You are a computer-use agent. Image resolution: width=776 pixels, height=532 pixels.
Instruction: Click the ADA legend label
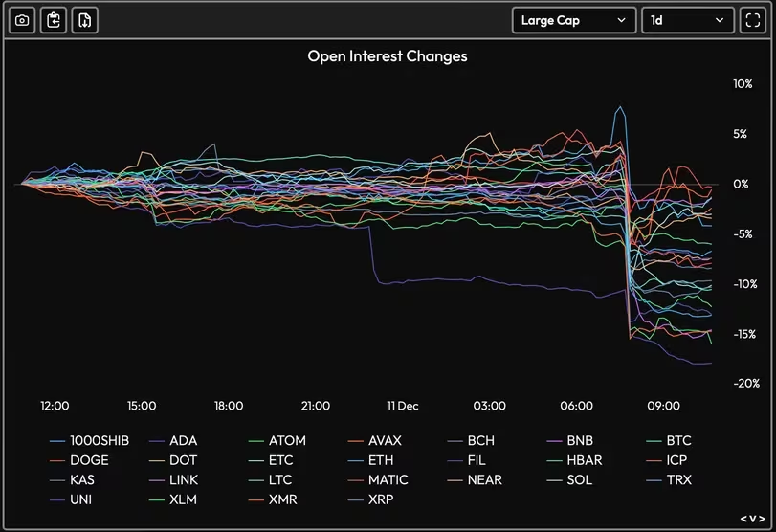pyautogui.click(x=183, y=441)
